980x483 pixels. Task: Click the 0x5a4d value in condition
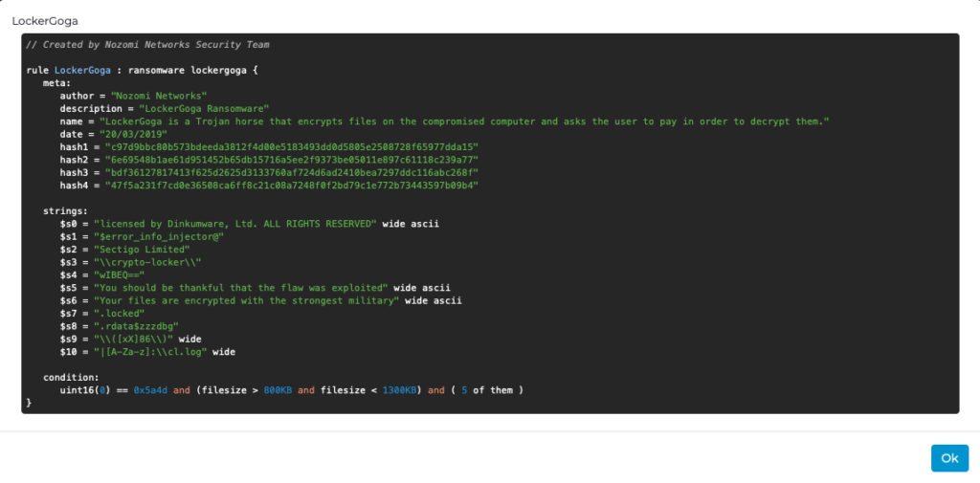coord(150,390)
